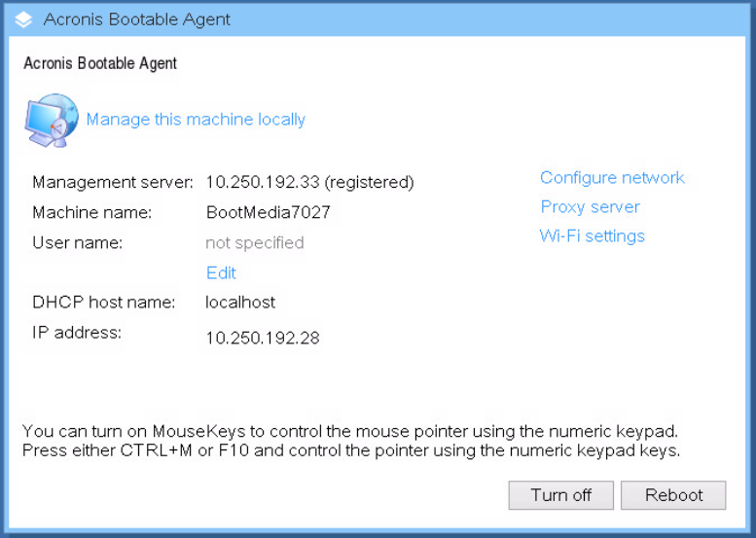This screenshot has width=756, height=538.
Task: Open the Configure network link
Action: 612,177
